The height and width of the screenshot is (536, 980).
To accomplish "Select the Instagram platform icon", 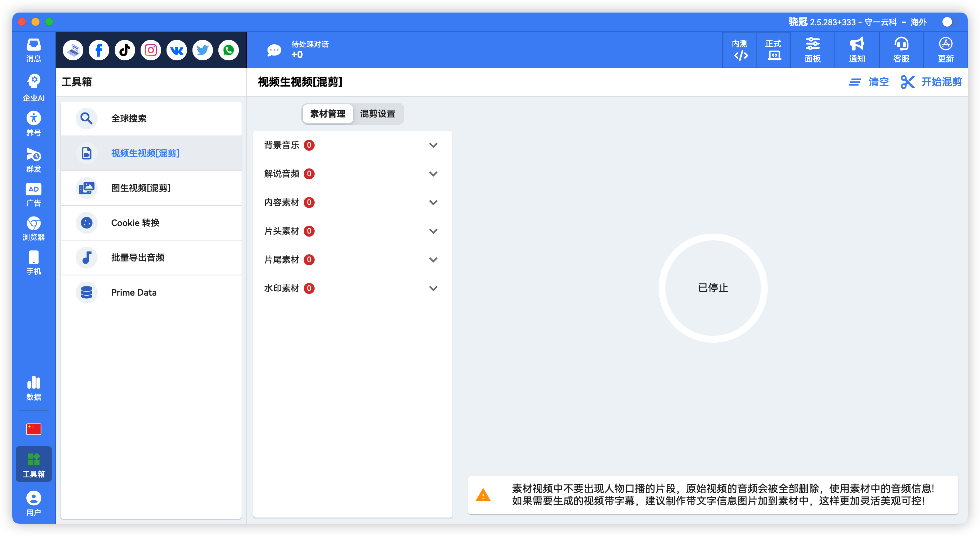I will pyautogui.click(x=151, y=50).
